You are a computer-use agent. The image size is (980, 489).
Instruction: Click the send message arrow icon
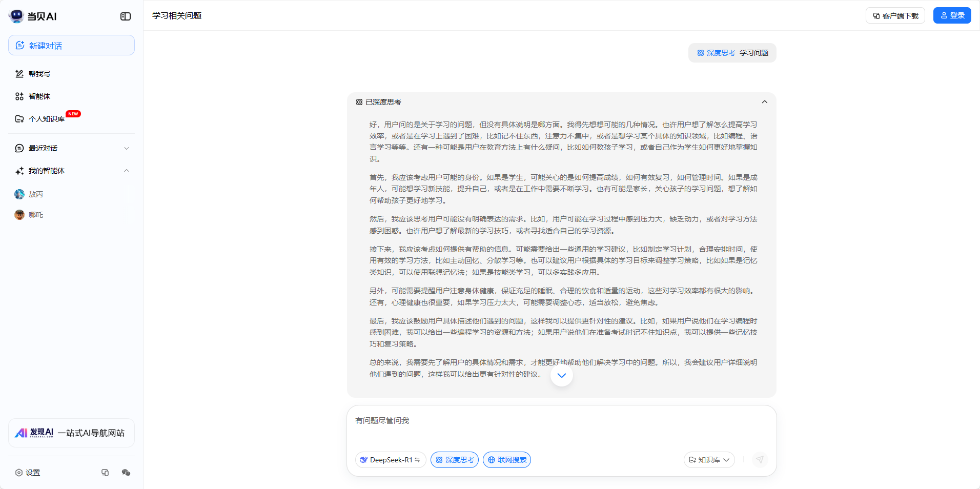point(760,460)
